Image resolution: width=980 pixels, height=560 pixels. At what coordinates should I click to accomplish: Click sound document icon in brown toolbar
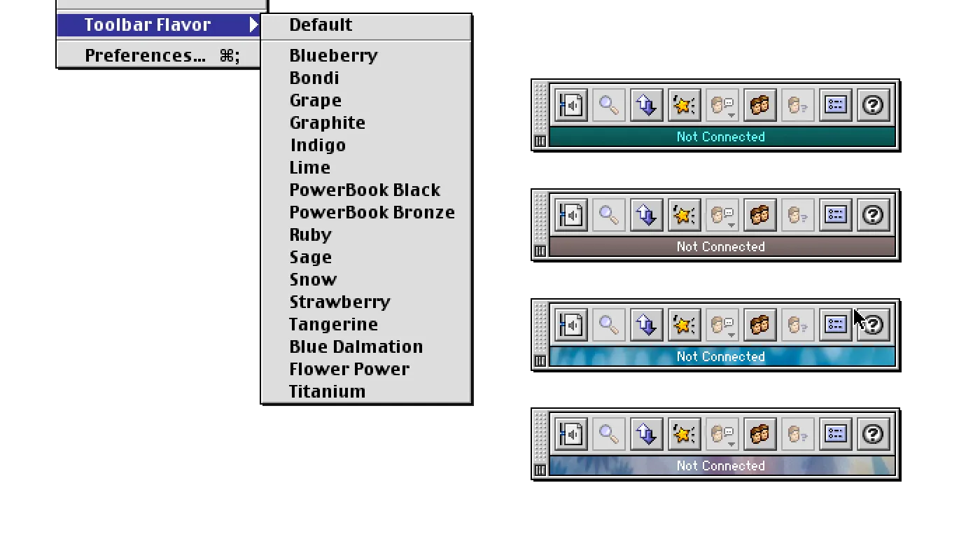(x=571, y=216)
